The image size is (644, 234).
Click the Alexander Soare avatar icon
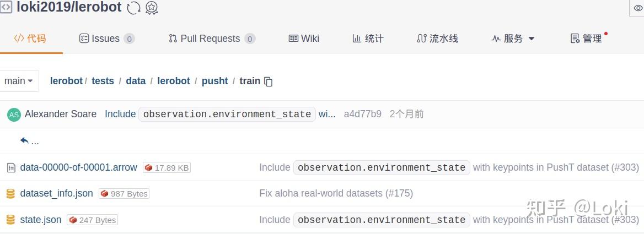(x=14, y=115)
